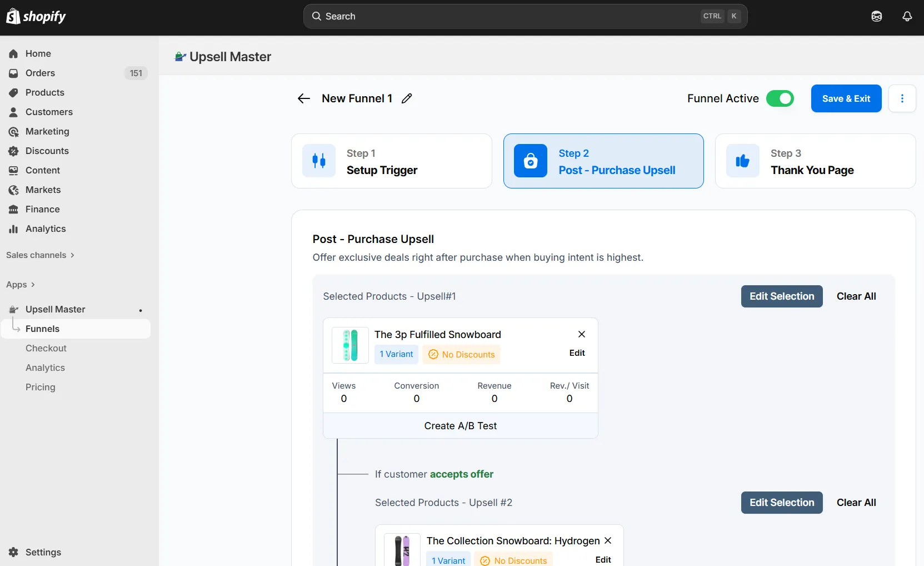924x566 pixels.
Task: Go to the Pricing page
Action: (x=40, y=387)
